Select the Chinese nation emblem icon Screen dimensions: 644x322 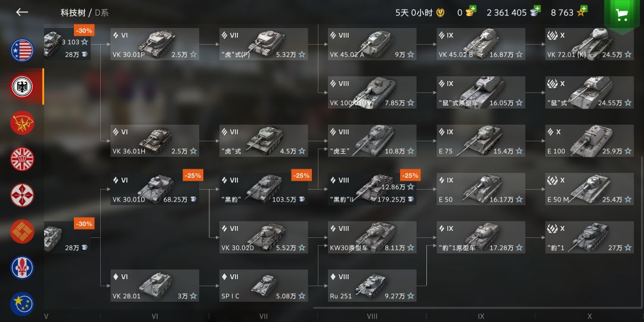coord(22,231)
